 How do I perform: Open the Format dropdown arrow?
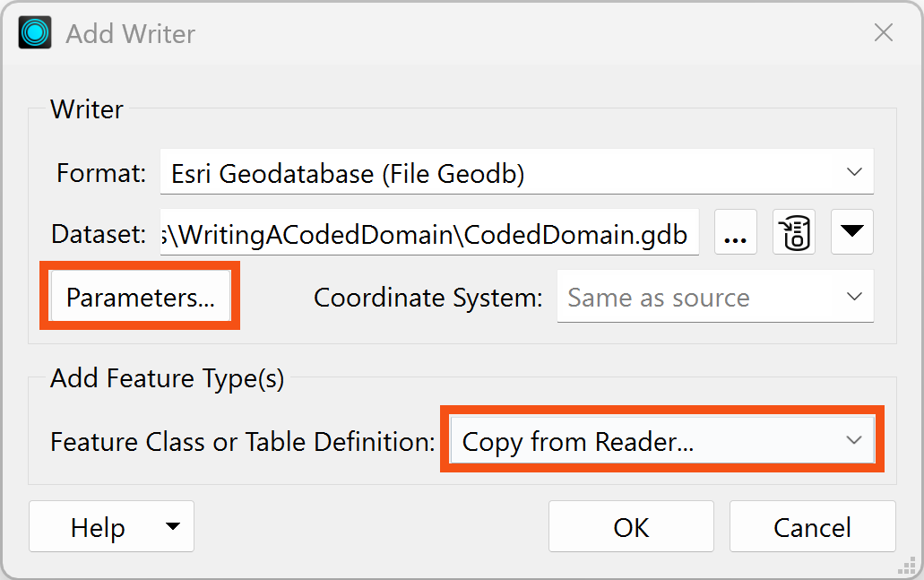859,171
